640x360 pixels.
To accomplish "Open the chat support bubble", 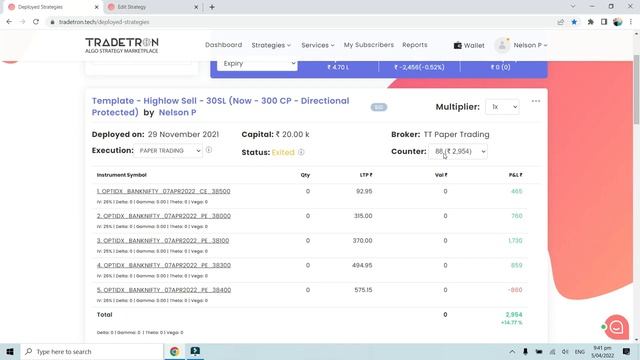I will [616, 327].
